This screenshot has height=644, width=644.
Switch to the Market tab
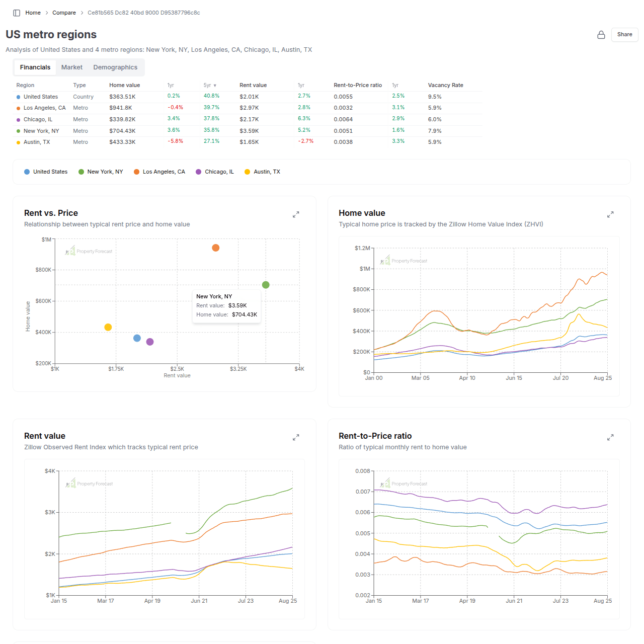tap(71, 67)
